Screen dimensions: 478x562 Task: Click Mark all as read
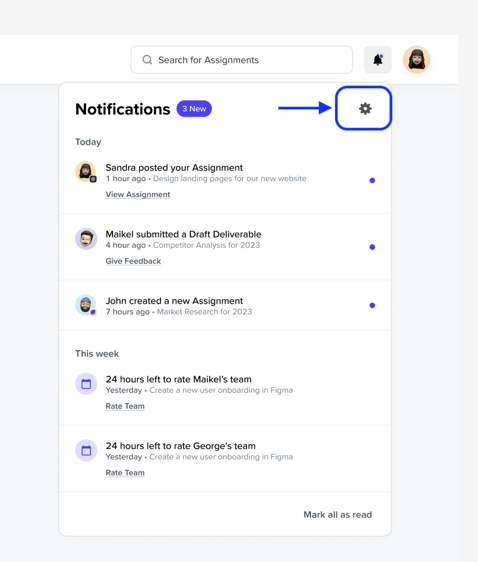[x=338, y=515]
